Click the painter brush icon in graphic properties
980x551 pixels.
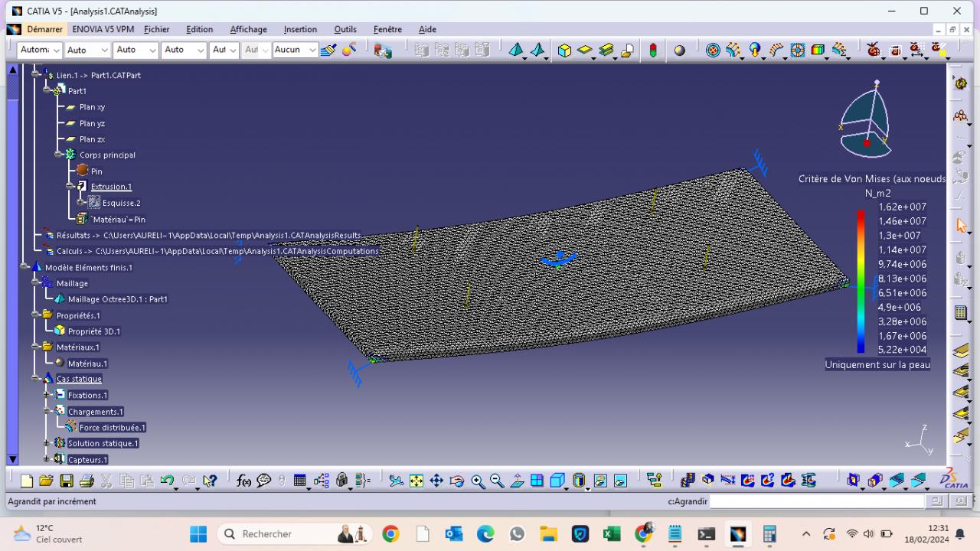[x=328, y=51]
